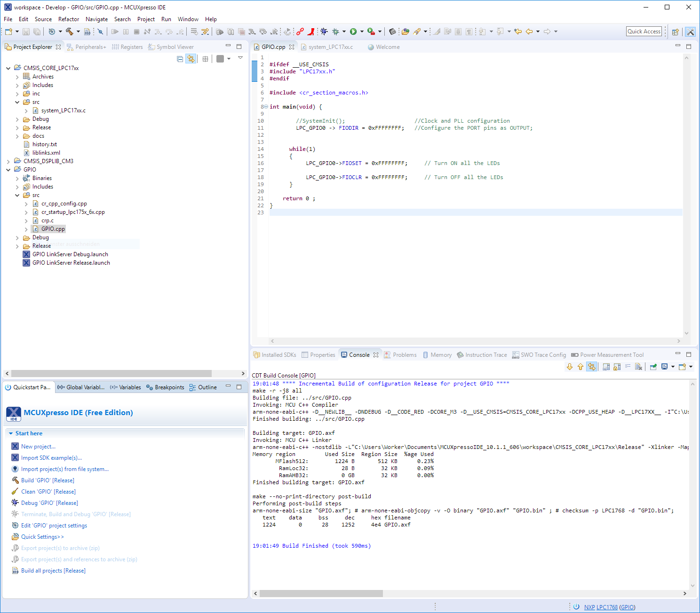Click the green bug debug icon

[335, 31]
